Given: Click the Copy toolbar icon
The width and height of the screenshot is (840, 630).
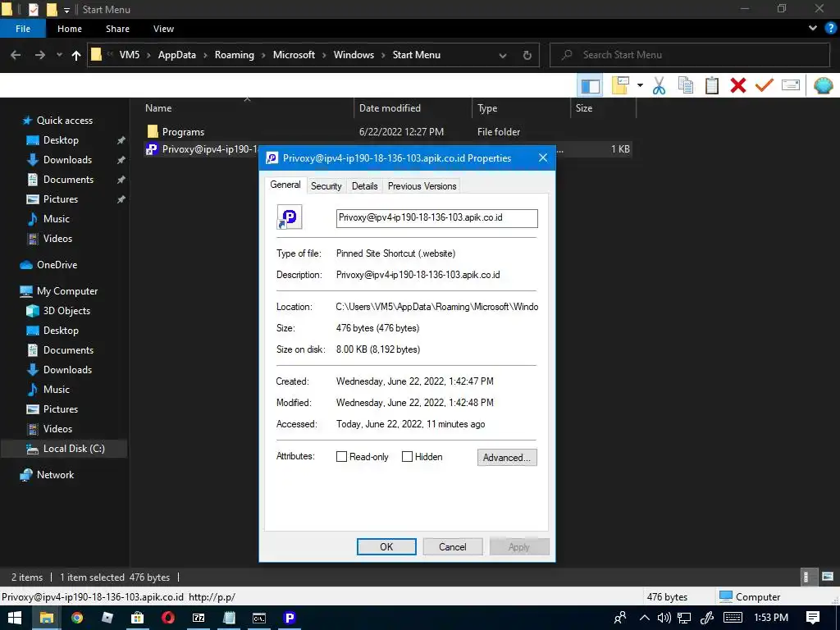Looking at the screenshot, I should (686, 85).
